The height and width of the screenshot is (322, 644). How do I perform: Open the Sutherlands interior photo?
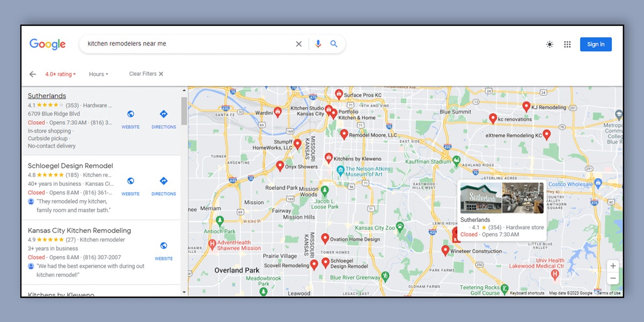point(523,198)
